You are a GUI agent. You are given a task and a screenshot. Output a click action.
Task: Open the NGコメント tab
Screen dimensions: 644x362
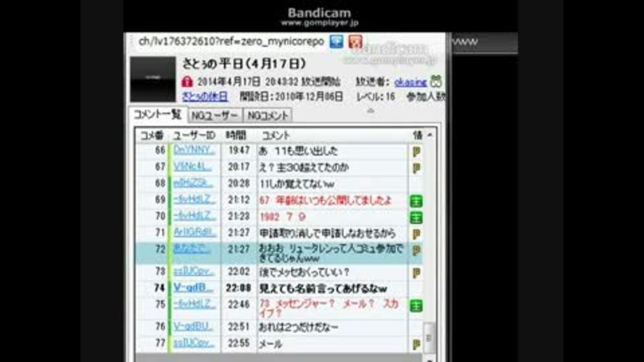click(268, 116)
